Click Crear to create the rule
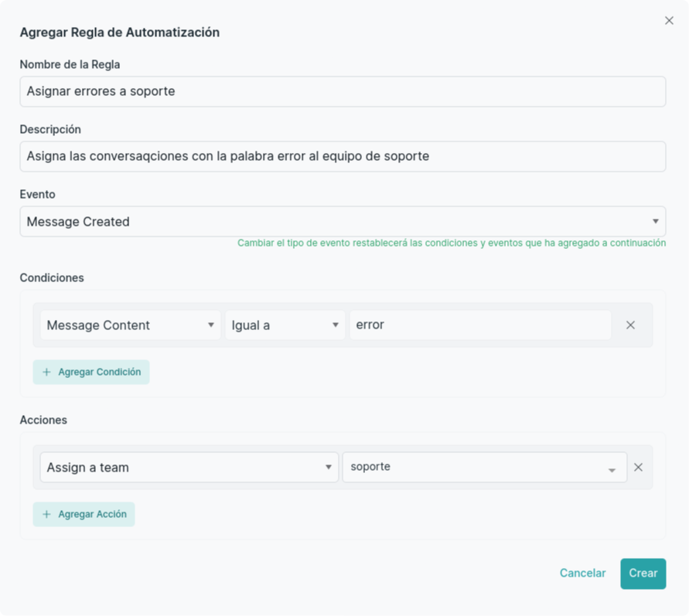The width and height of the screenshot is (689, 616). pos(643,573)
